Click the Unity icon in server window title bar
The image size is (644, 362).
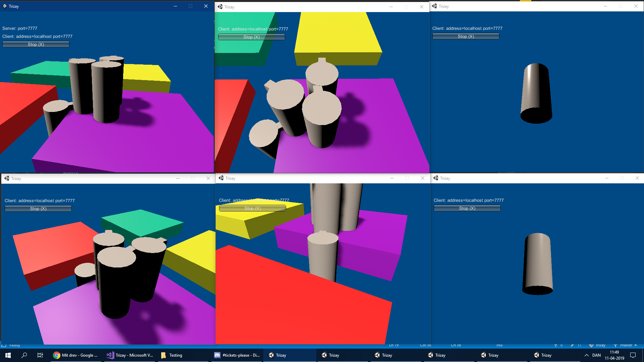point(5,6)
